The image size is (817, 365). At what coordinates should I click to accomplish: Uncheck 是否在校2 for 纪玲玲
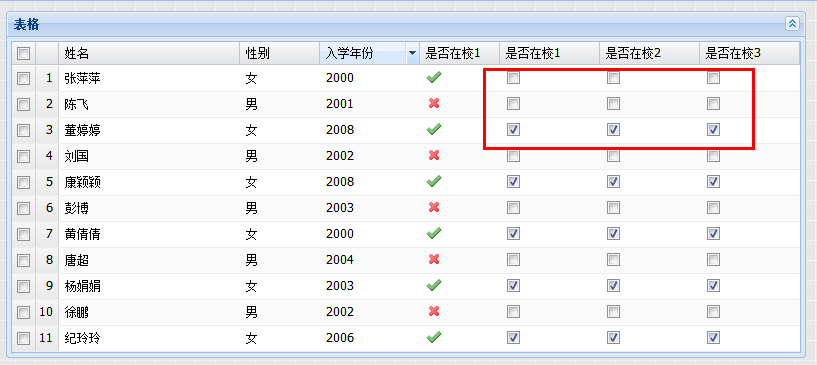click(x=613, y=338)
